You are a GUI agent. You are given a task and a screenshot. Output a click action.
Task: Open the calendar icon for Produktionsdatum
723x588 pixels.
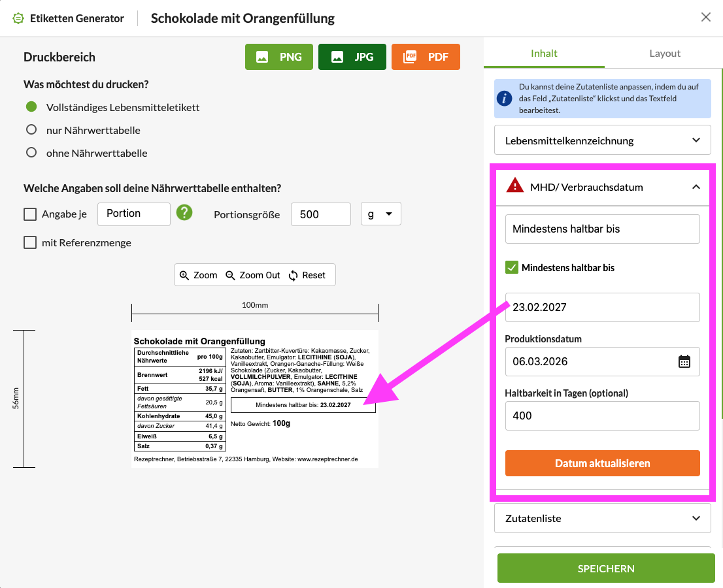[x=684, y=361]
